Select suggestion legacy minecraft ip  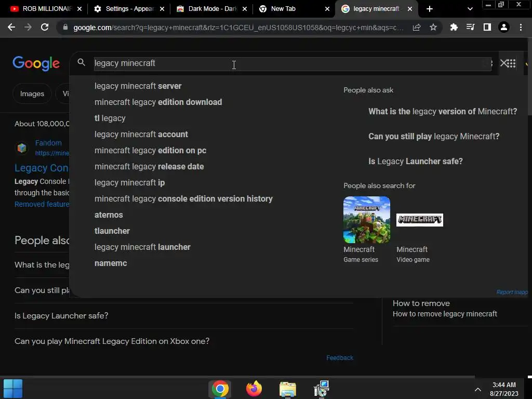[x=129, y=183]
